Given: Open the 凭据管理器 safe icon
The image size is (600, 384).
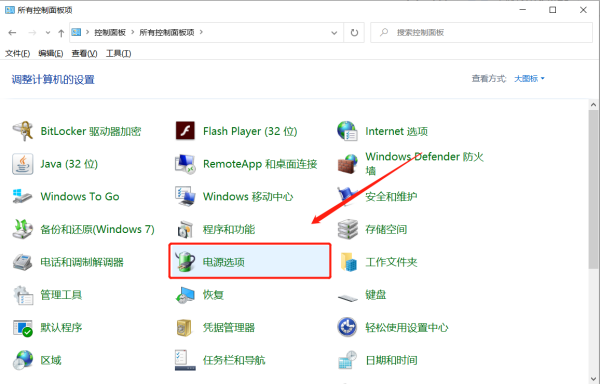Looking at the screenshot, I should pyautogui.click(x=185, y=328).
